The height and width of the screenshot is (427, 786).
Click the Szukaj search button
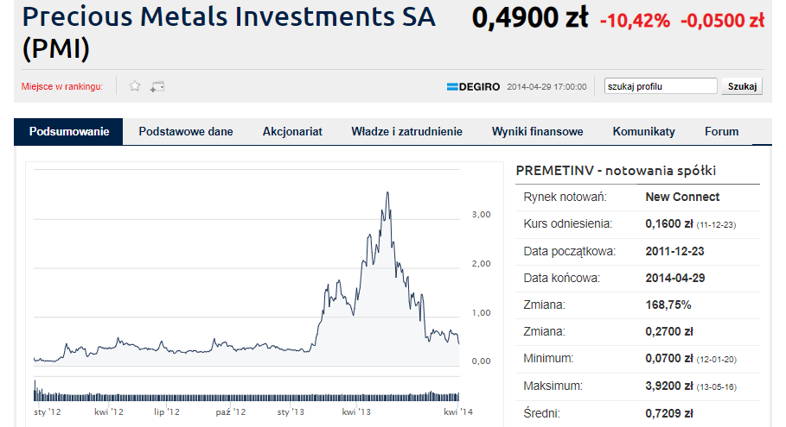(x=742, y=86)
